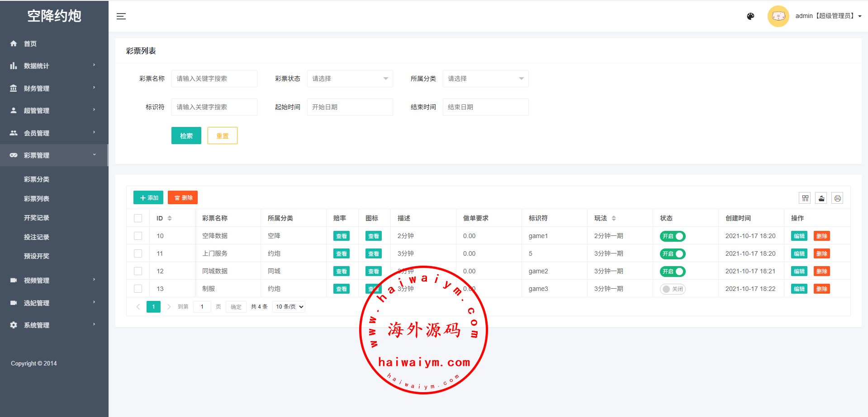Check the select-all header checkbox

pos(138,218)
